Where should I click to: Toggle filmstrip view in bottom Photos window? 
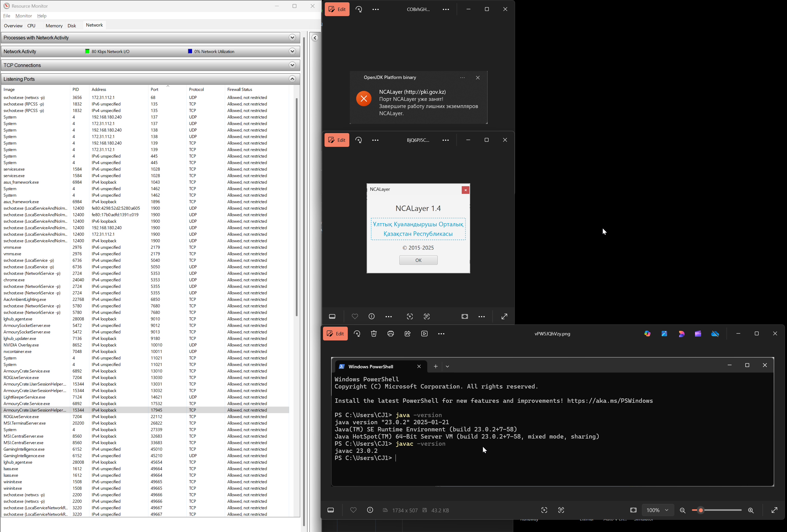pos(330,510)
